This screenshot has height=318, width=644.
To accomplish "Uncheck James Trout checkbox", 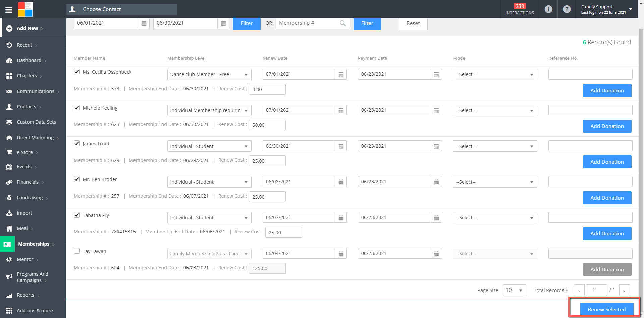I will pyautogui.click(x=77, y=143).
